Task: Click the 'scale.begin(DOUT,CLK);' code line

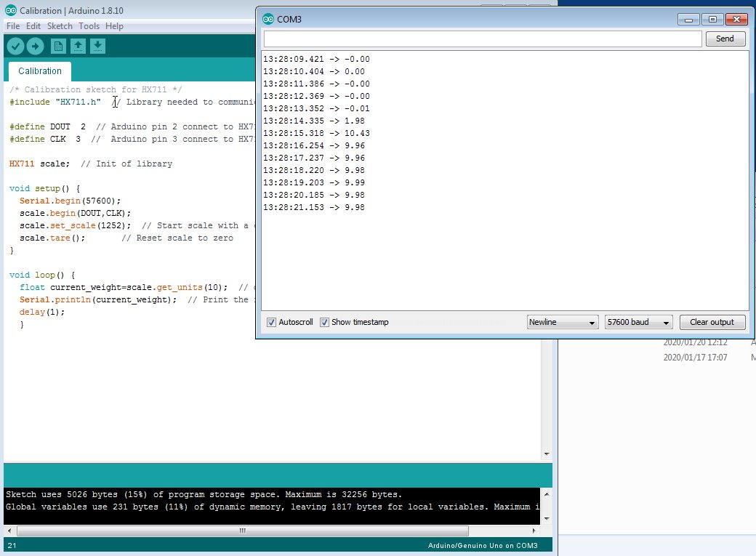Action: click(x=75, y=213)
